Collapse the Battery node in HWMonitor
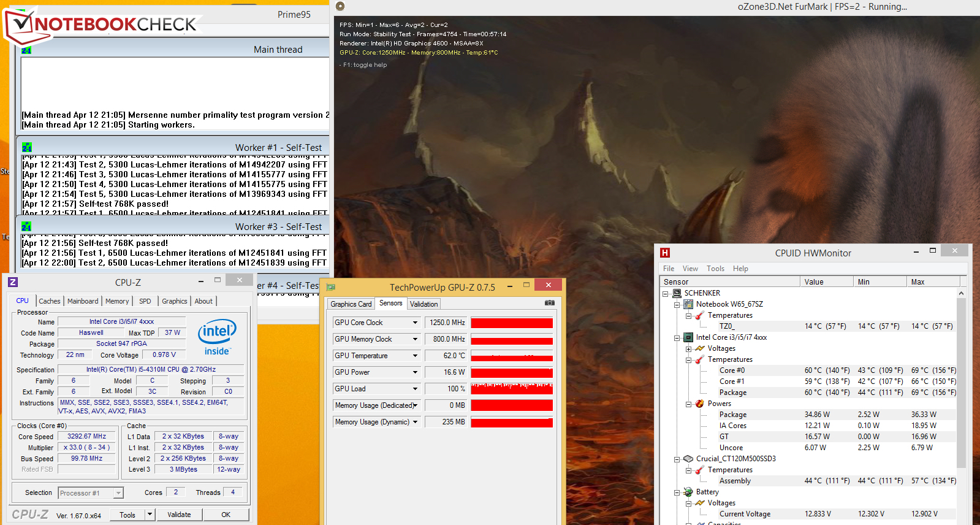Viewport: 980px width, 525px height. click(x=677, y=492)
